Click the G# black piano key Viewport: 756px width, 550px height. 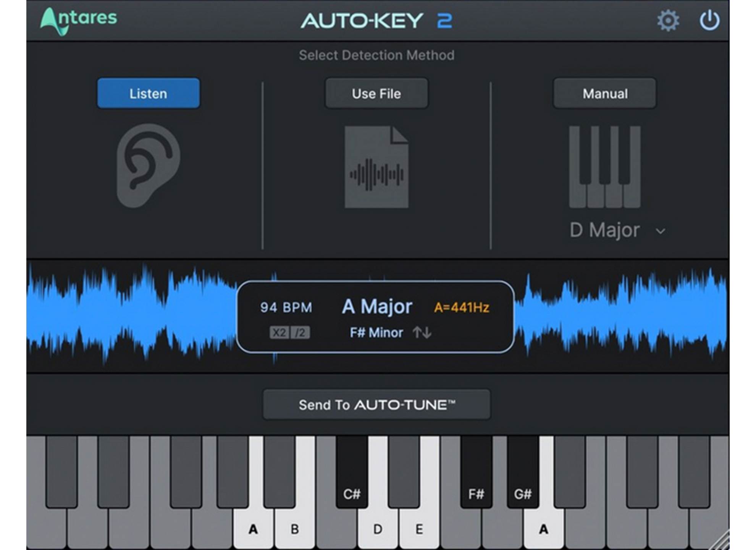point(523,472)
